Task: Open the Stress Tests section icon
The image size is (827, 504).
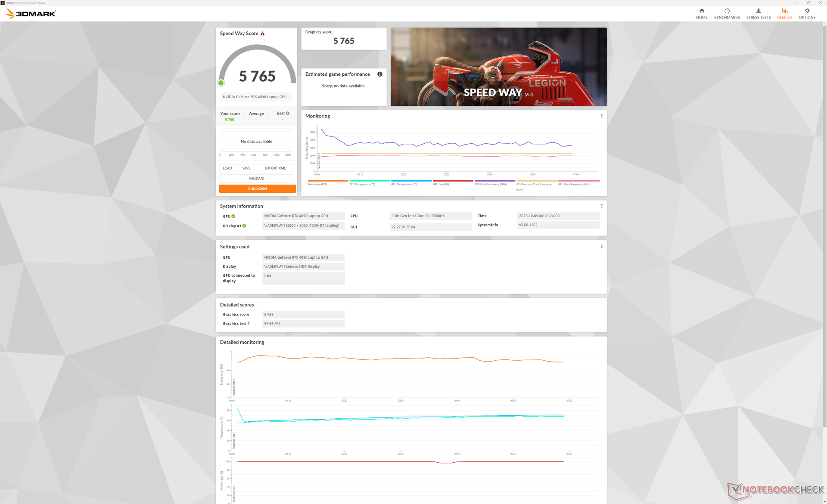Action: [x=758, y=11]
